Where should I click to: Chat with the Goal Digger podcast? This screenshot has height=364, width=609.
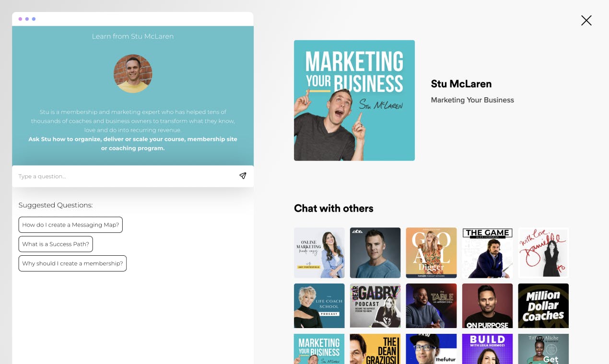pos(432,253)
